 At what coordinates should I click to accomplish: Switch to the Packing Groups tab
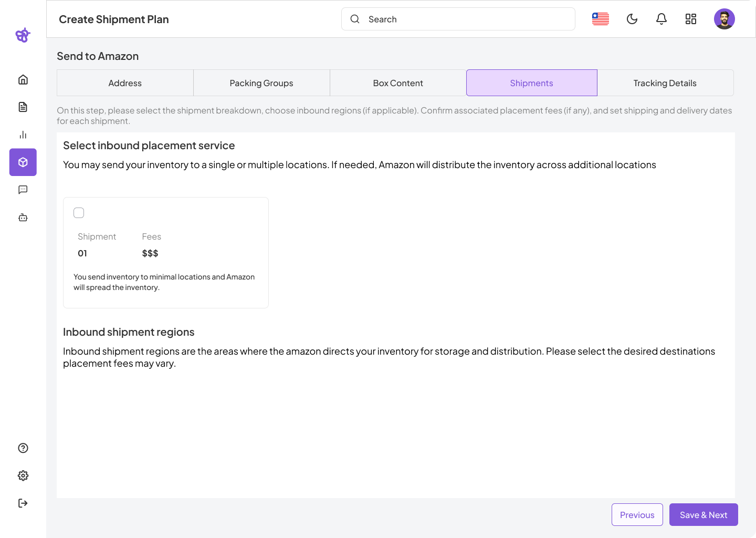click(x=261, y=83)
